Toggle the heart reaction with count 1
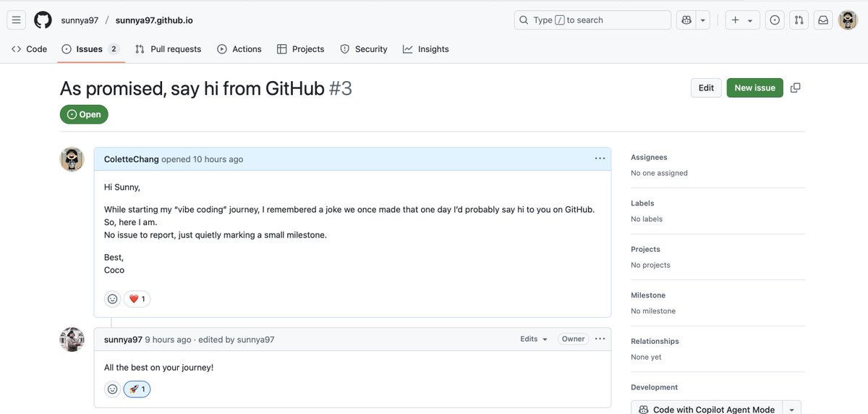Screen dimensions: 868x414 [x=137, y=299]
